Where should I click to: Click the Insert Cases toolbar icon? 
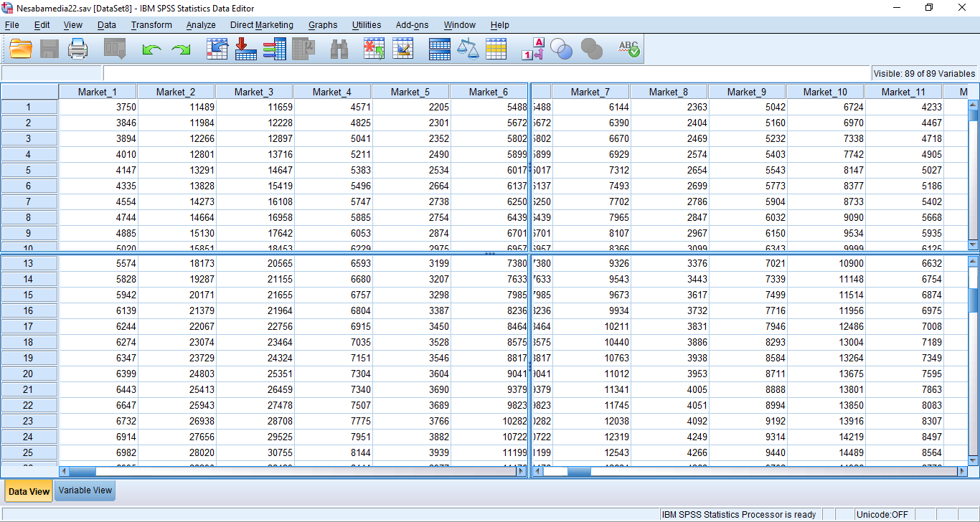374,49
